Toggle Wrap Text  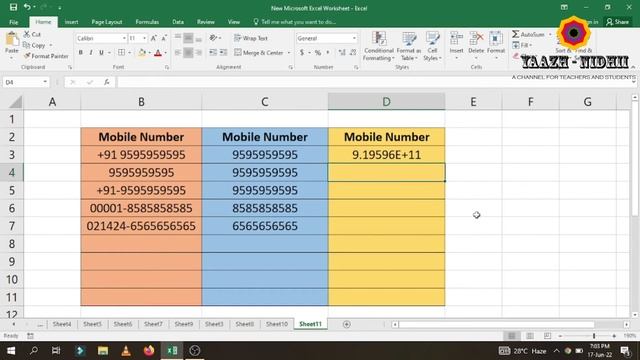coord(251,38)
